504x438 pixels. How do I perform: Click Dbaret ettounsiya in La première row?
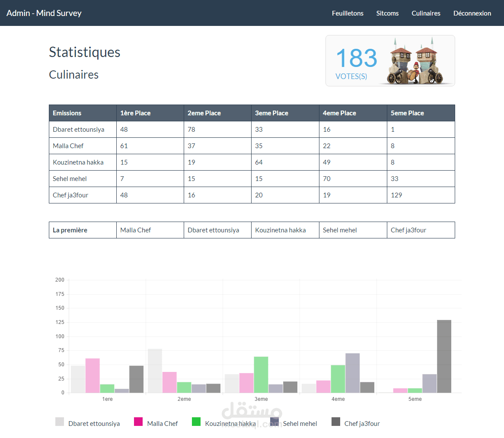pos(214,230)
